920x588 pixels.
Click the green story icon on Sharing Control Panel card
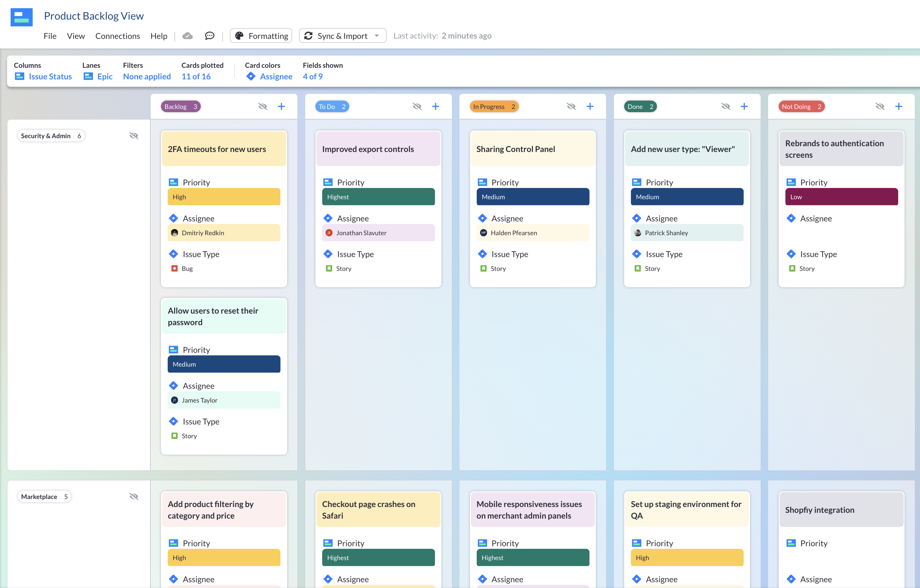pyautogui.click(x=483, y=268)
